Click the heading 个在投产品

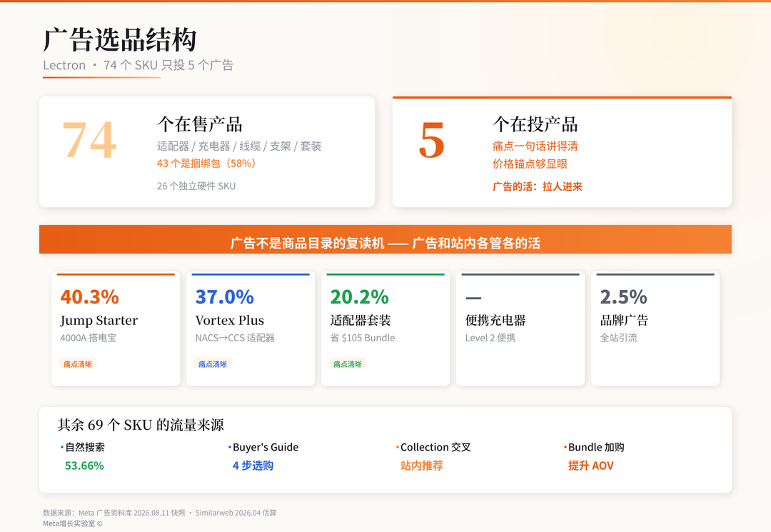[535, 124]
